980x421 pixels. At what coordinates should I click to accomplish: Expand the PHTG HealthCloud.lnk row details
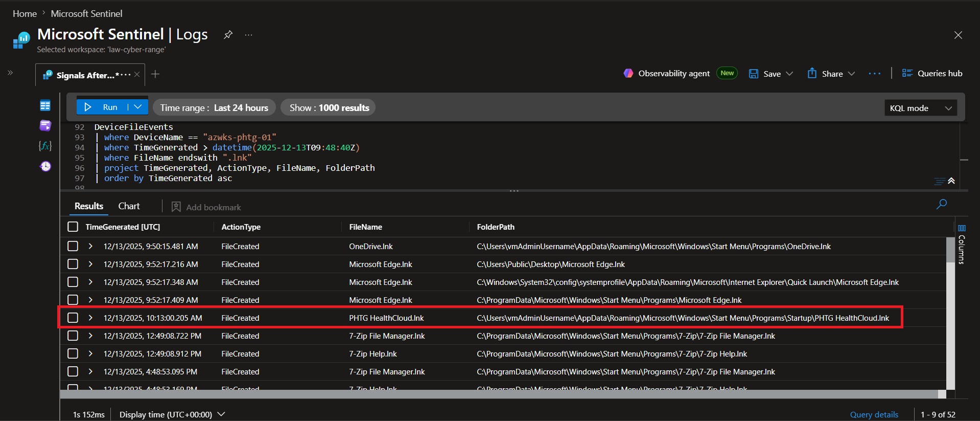point(90,318)
